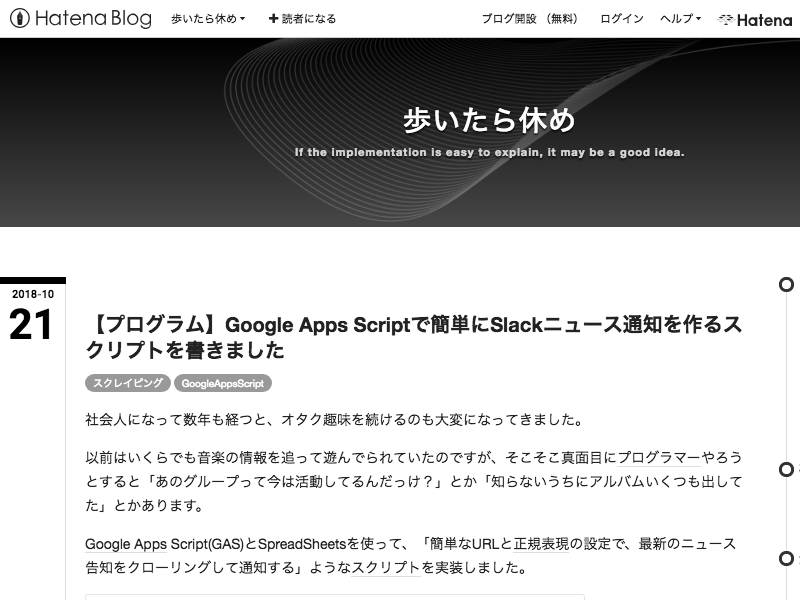This screenshot has height=600, width=800.
Task: Click the ログイン link
Action: 622,19
